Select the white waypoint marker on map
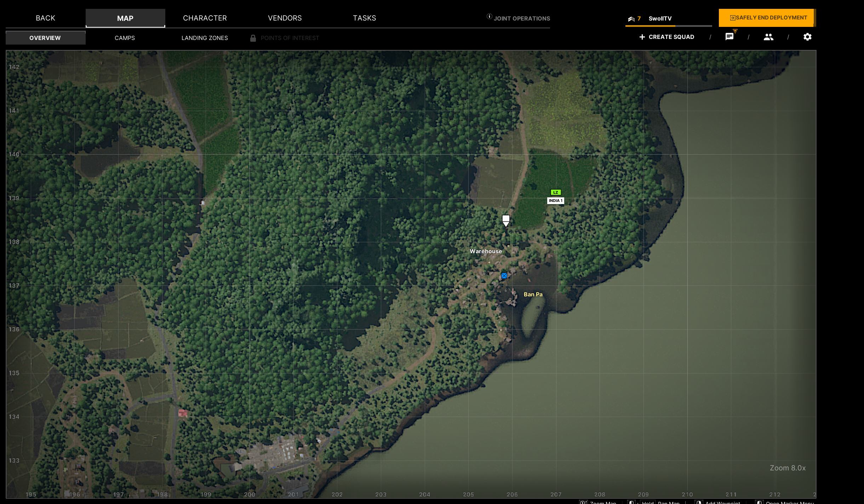 pyautogui.click(x=506, y=220)
